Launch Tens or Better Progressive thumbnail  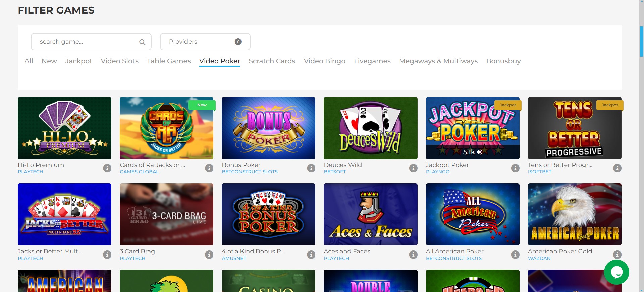tap(575, 128)
